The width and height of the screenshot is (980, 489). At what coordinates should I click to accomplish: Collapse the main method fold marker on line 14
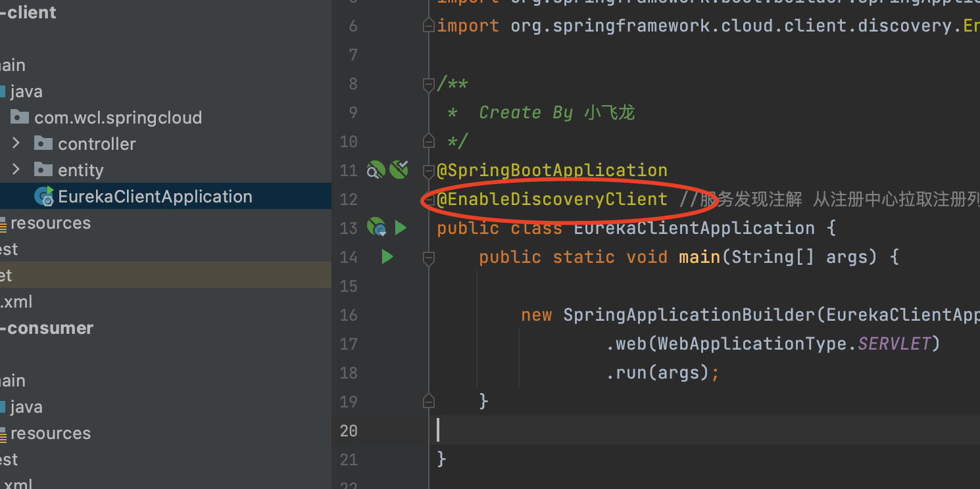429,257
